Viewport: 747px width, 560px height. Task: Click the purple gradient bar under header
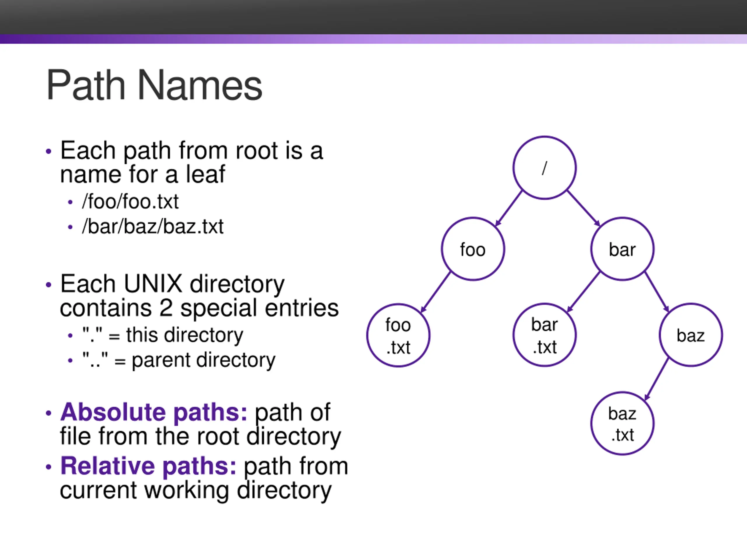pyautogui.click(x=373, y=39)
